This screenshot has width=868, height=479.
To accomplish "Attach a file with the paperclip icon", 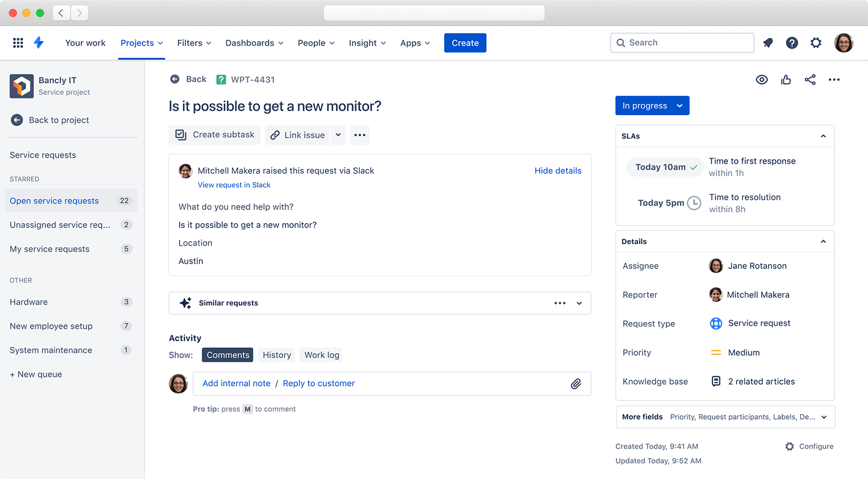I will [576, 384].
